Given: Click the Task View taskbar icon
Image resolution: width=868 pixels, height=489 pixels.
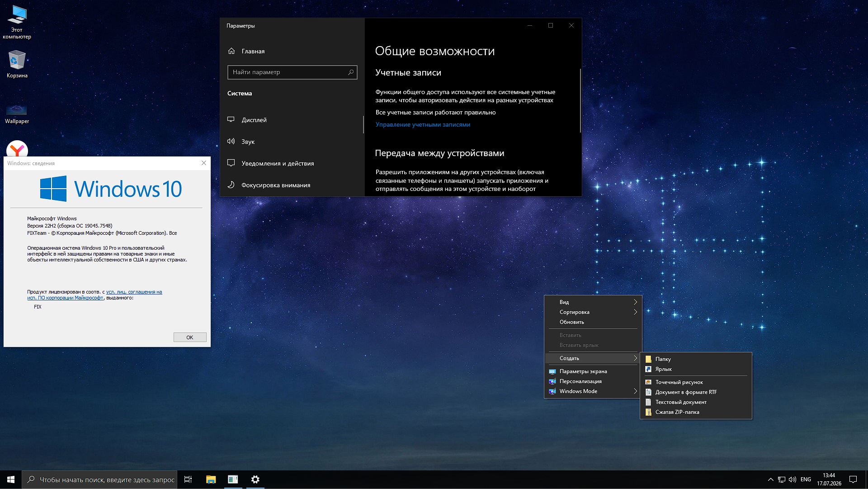Looking at the screenshot, I should [x=188, y=480].
